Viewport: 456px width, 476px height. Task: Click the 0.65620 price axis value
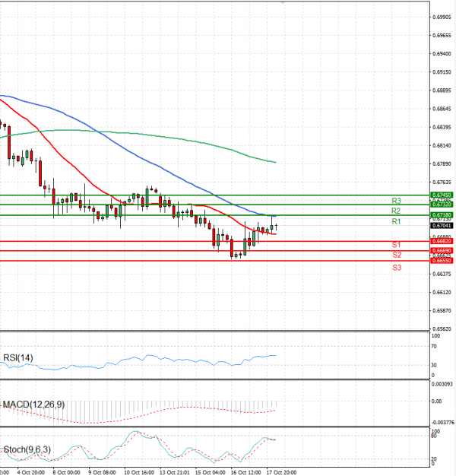pyautogui.click(x=442, y=329)
